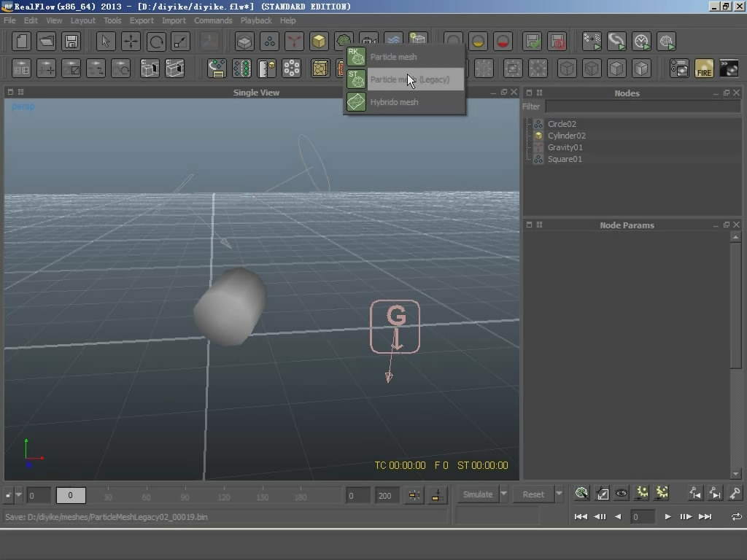Click the grid domain cube icon
This screenshot has width=747, height=560.
(x=244, y=42)
